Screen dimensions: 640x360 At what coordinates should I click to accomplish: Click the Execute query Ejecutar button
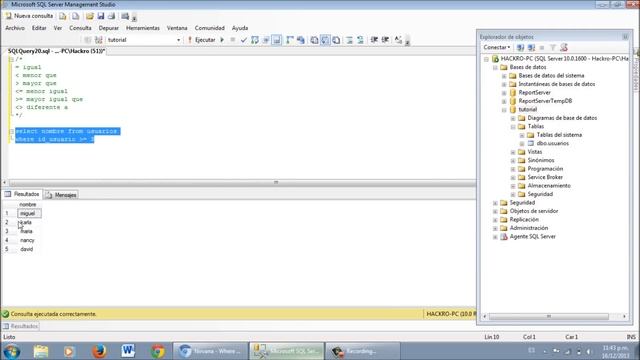pyautogui.click(x=201, y=40)
